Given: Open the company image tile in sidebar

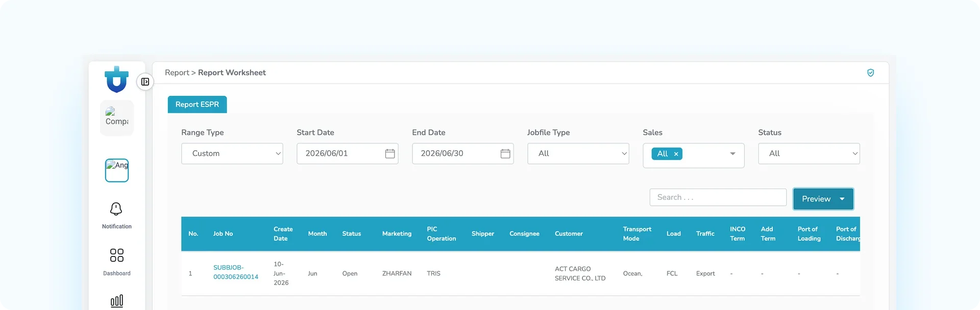Looking at the screenshot, I should 117,118.
